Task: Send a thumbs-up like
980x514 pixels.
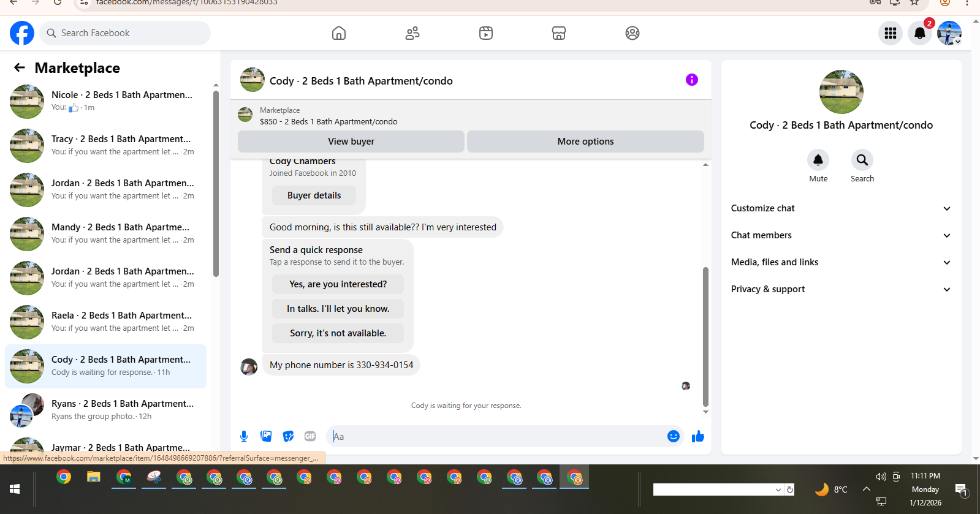Action: tap(698, 436)
